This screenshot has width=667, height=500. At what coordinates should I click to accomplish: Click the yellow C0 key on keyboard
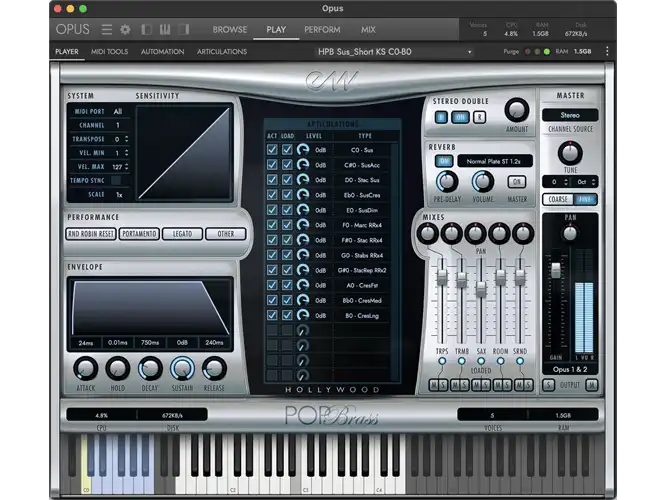click(85, 468)
